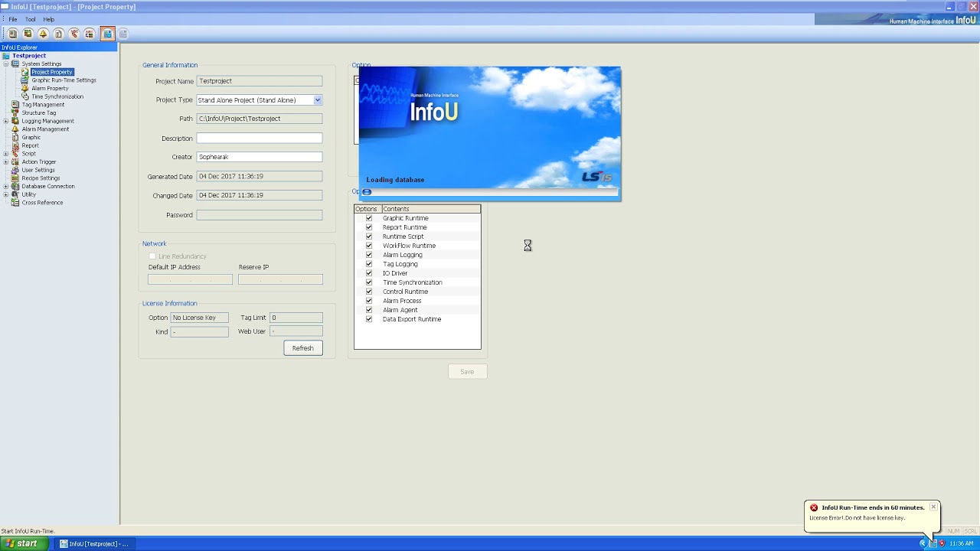Click the Graphic Run-Time Settings tree icon
Viewport: 980px width, 551px height.
[x=25, y=80]
